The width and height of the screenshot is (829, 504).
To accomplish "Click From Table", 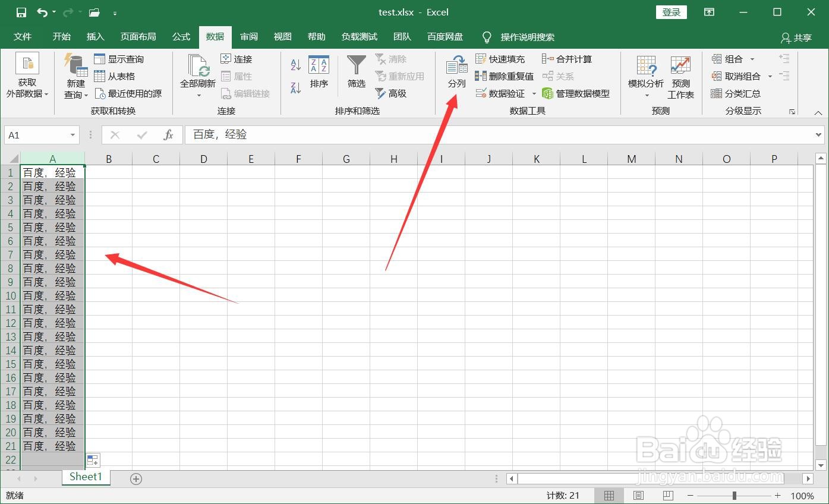I will tap(115, 76).
